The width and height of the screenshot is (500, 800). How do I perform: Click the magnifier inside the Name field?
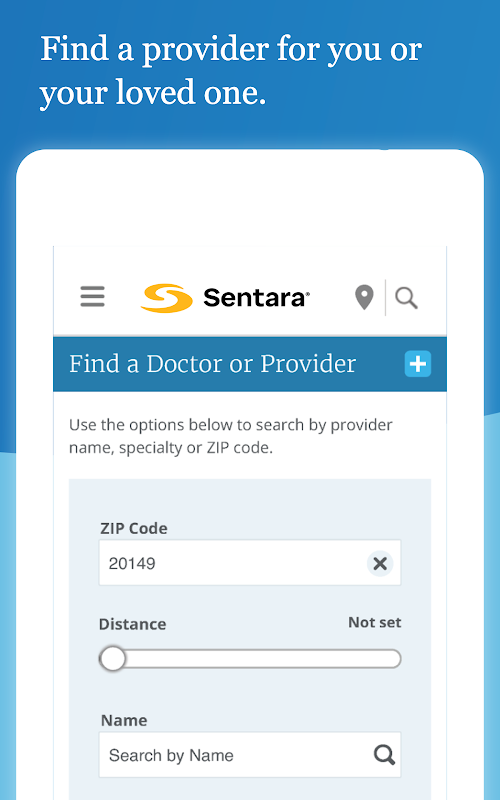click(x=384, y=755)
